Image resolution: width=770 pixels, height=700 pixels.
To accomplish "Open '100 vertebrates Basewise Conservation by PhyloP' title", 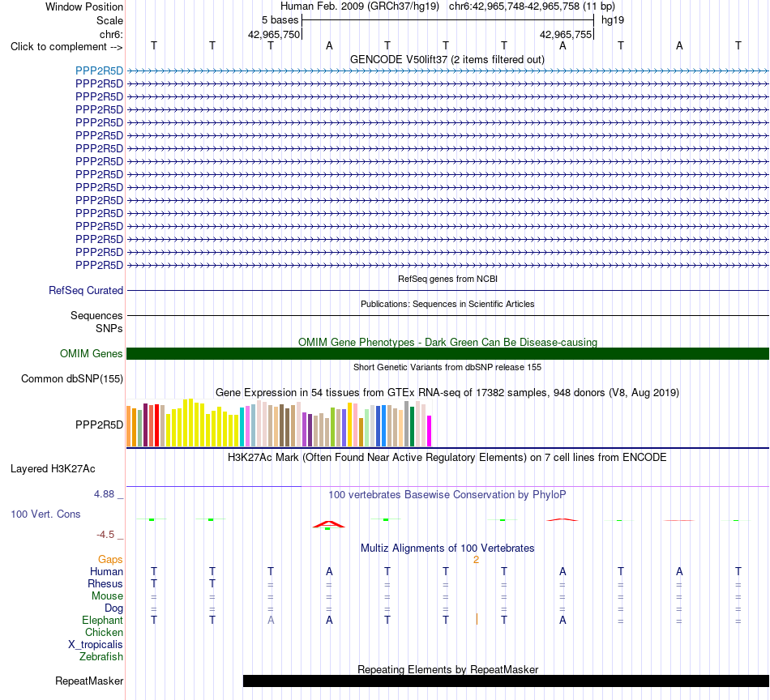I will [447, 495].
